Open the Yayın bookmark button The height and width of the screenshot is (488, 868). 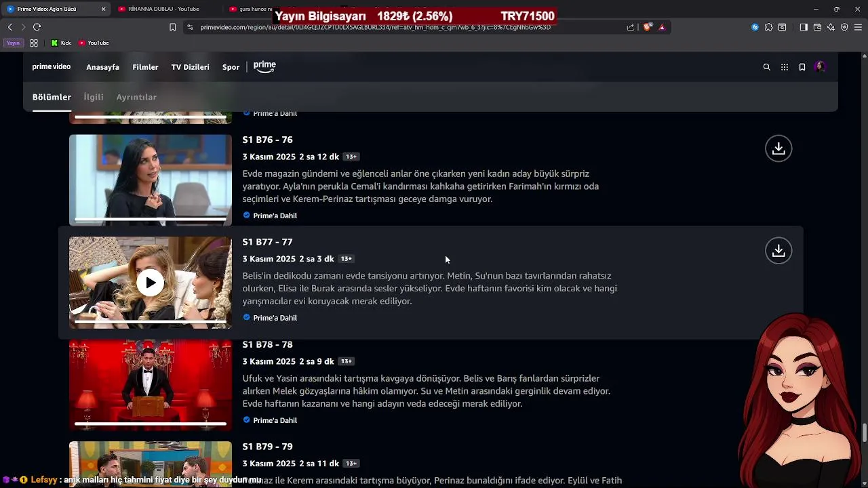click(13, 43)
